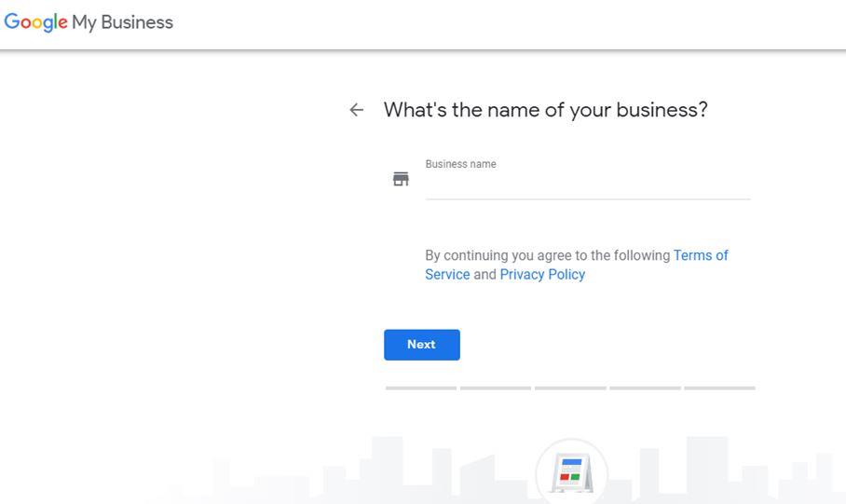
Task: Click the colorful Google logo
Action: pyautogui.click(x=35, y=22)
